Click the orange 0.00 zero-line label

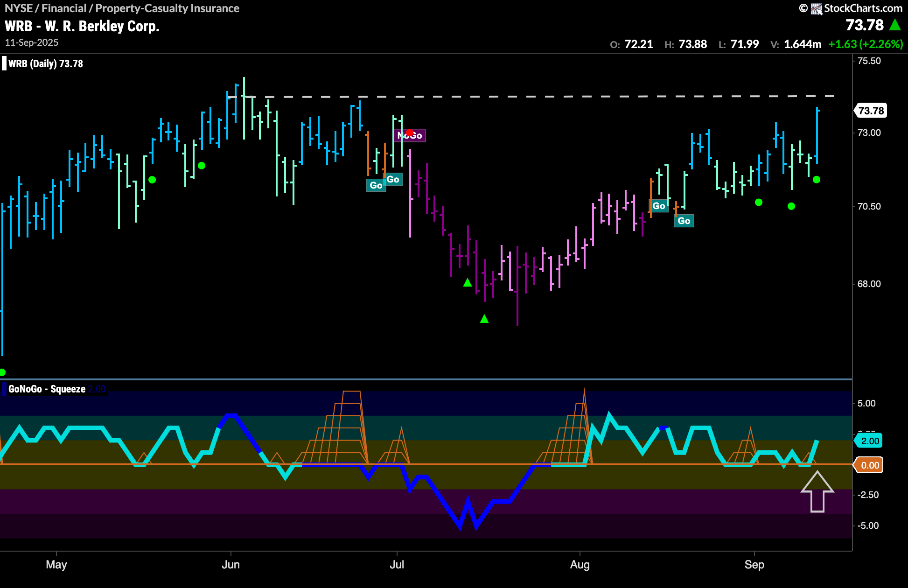tap(870, 465)
